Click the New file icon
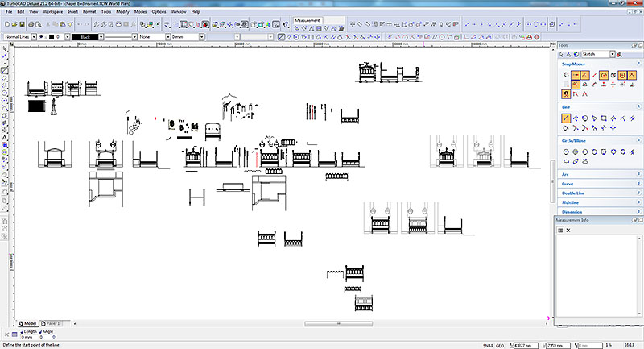Image resolution: width=644 pixels, height=349 pixels. pyautogui.click(x=6, y=24)
